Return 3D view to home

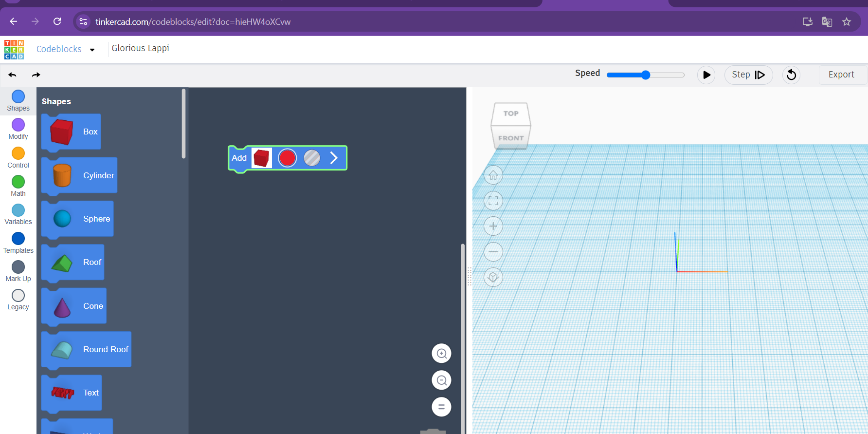point(493,175)
